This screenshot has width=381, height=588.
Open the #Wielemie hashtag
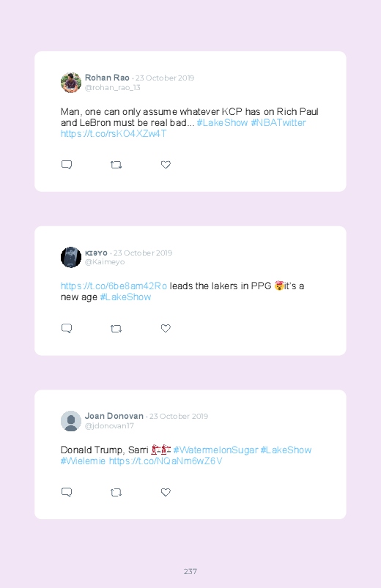pos(83,461)
